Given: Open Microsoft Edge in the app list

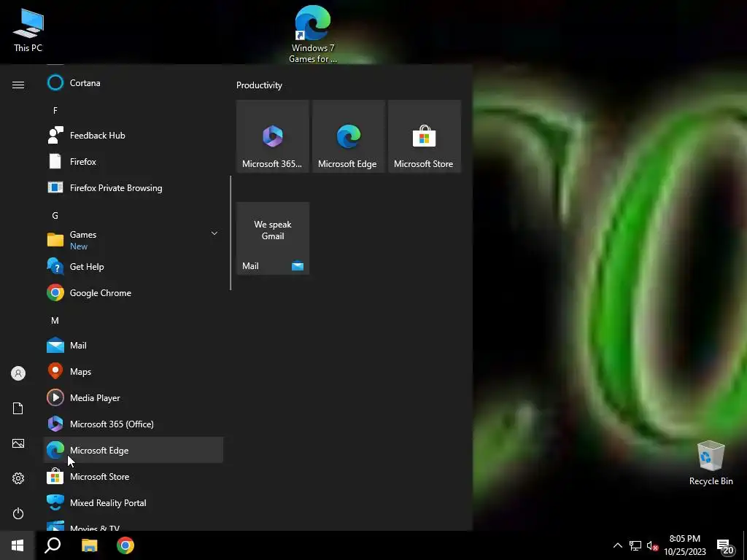Looking at the screenshot, I should 133,450.
